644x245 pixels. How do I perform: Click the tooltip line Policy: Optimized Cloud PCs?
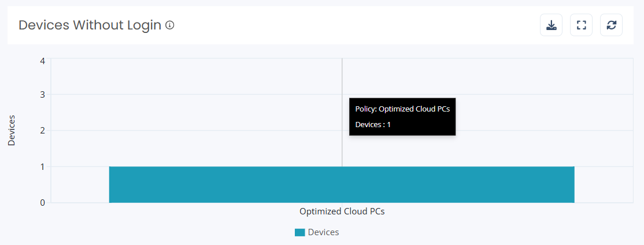[x=402, y=109]
